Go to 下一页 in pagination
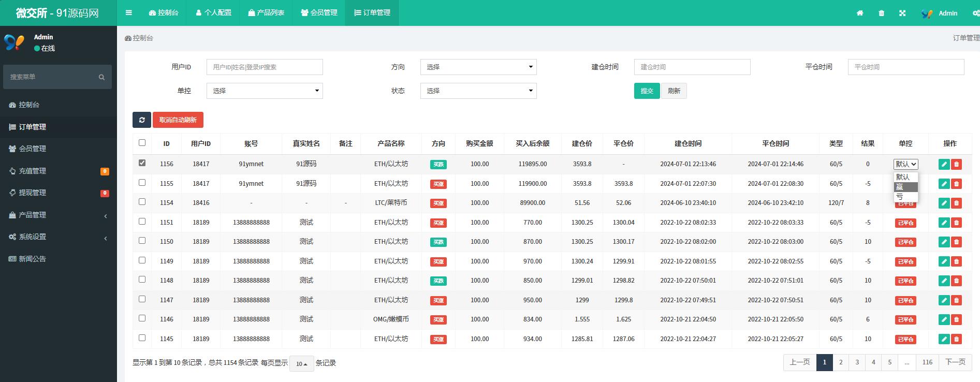 pos(955,362)
